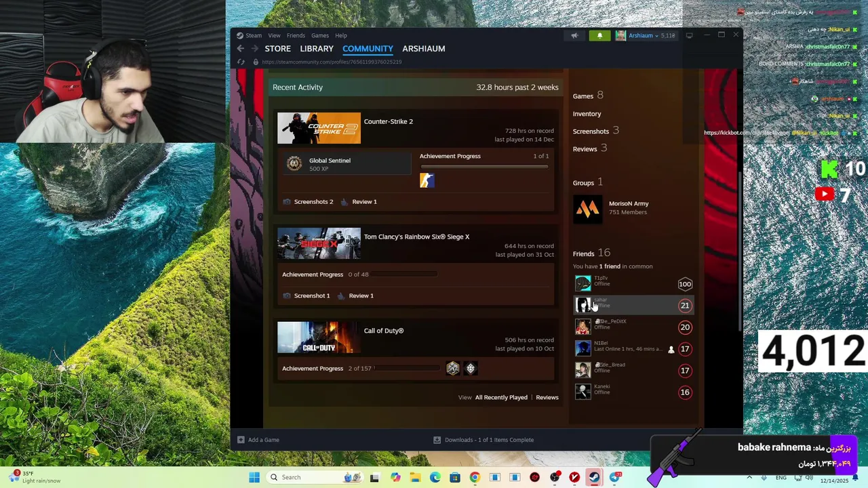The image size is (868, 488).
Task: Go forward with the Steam forward arrow
Action: (x=254, y=49)
